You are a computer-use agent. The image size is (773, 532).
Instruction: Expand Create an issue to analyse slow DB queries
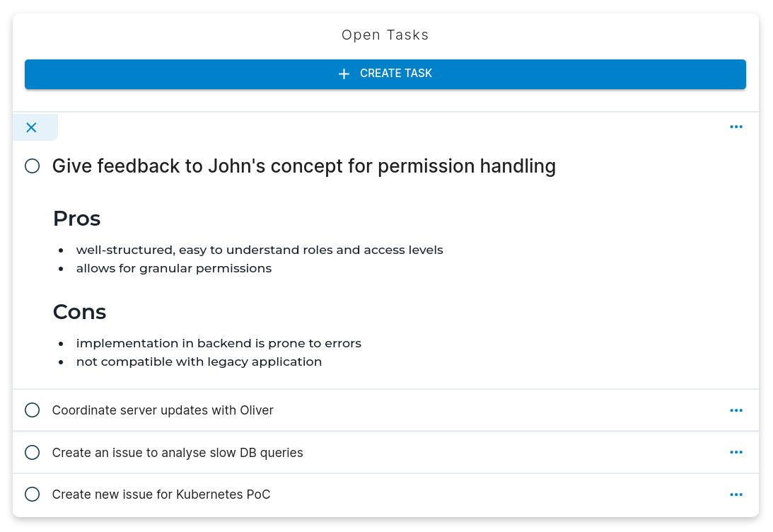[x=178, y=453]
